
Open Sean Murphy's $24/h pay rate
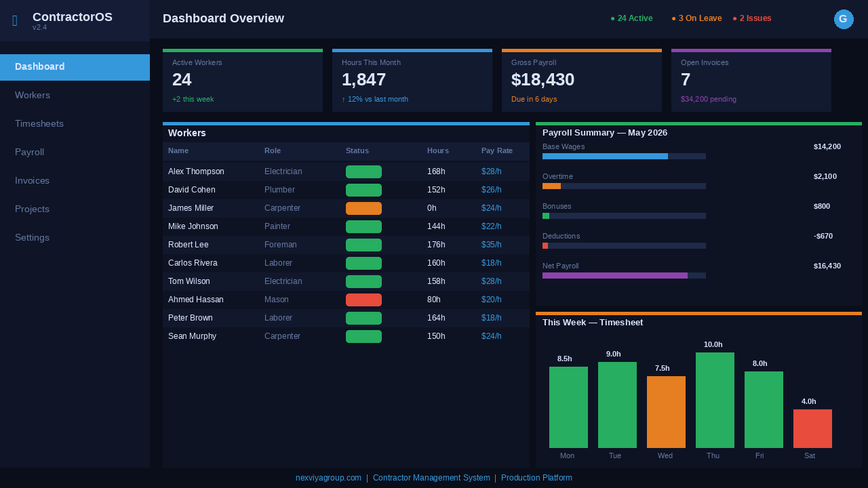coord(492,336)
